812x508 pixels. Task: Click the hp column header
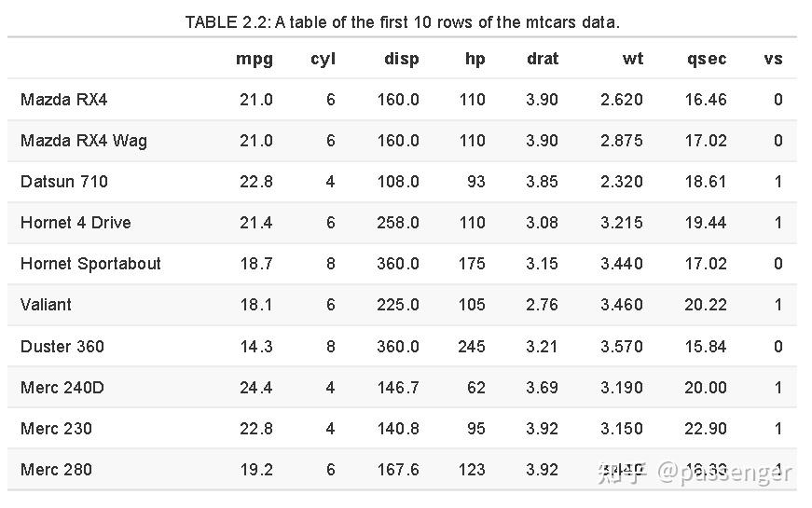point(475,59)
